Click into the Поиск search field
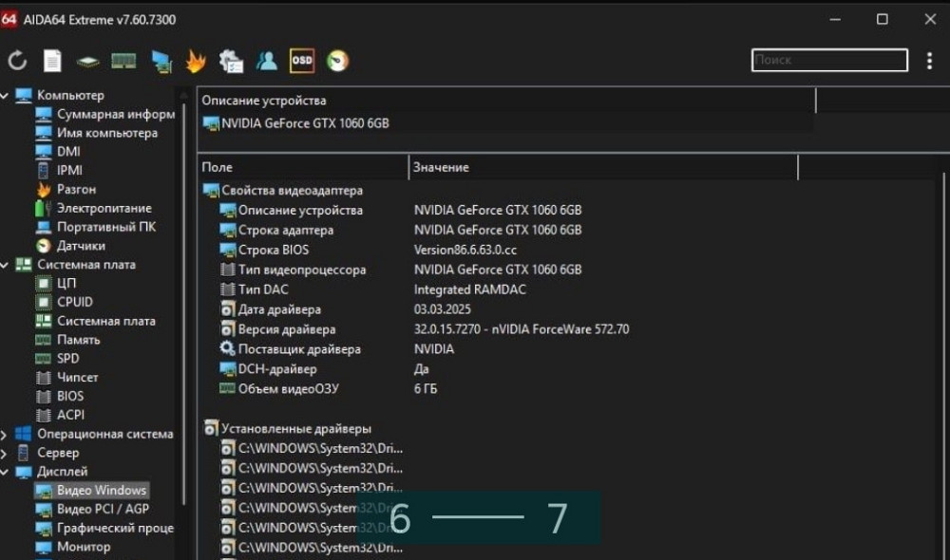 click(828, 60)
